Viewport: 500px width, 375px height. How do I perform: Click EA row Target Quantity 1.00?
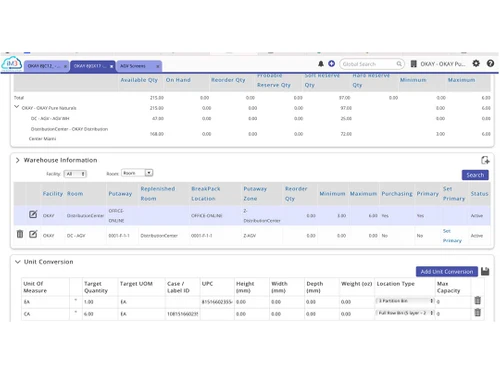tap(100, 302)
